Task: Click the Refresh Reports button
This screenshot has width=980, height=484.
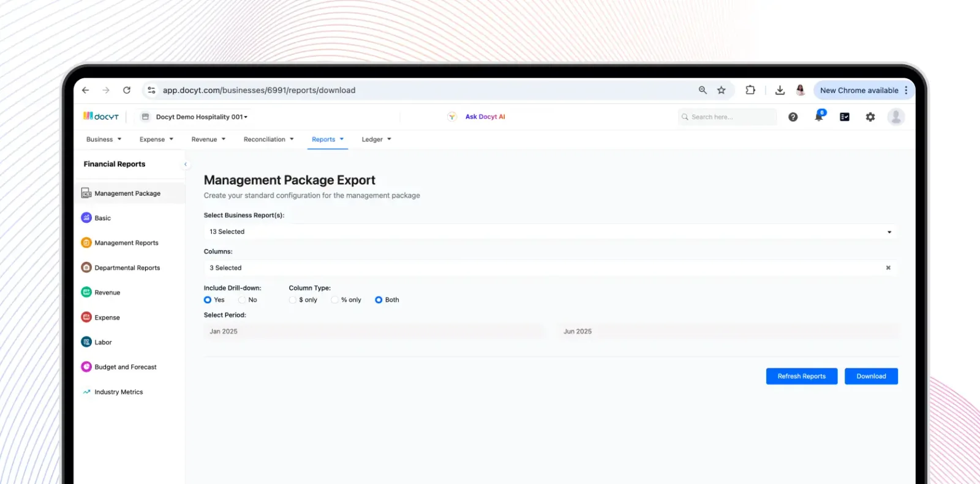Action: tap(802, 376)
